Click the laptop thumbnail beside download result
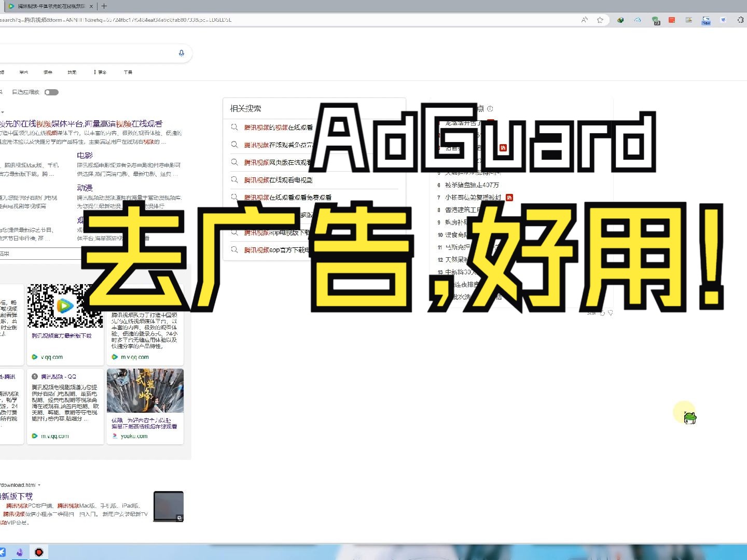The height and width of the screenshot is (560, 747). click(169, 506)
